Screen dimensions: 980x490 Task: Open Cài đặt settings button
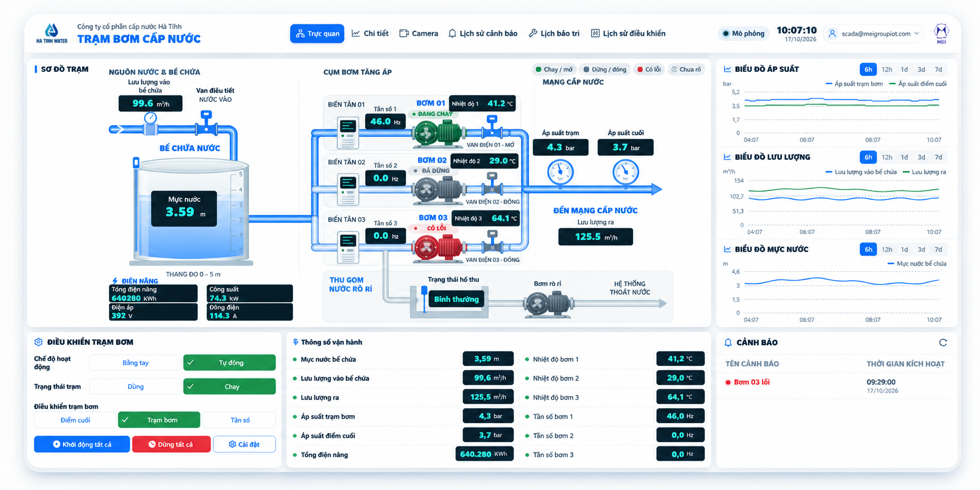pyautogui.click(x=244, y=444)
